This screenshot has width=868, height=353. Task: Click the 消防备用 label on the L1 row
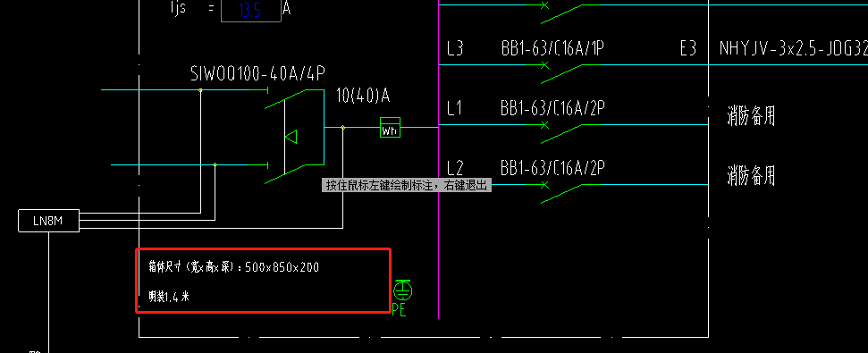coord(751,117)
